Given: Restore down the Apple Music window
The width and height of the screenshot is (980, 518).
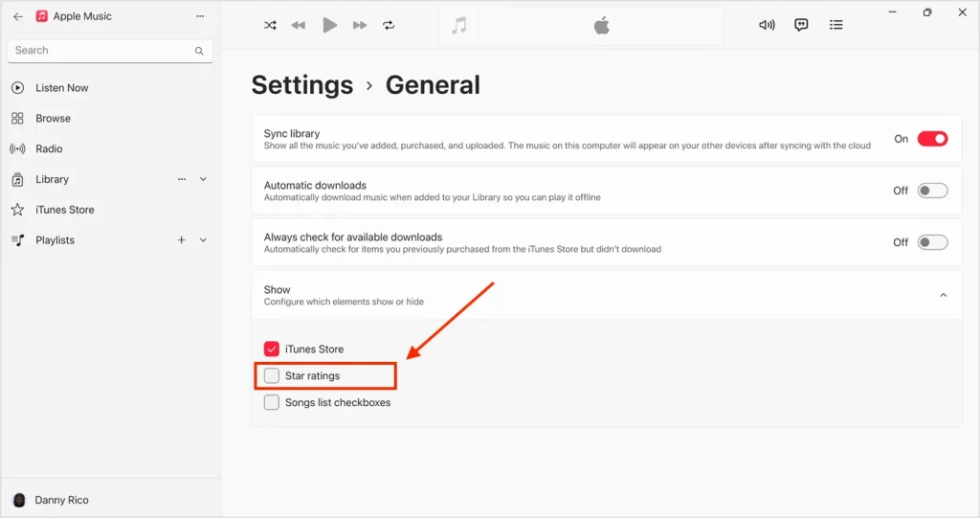Looking at the screenshot, I should click(927, 11).
